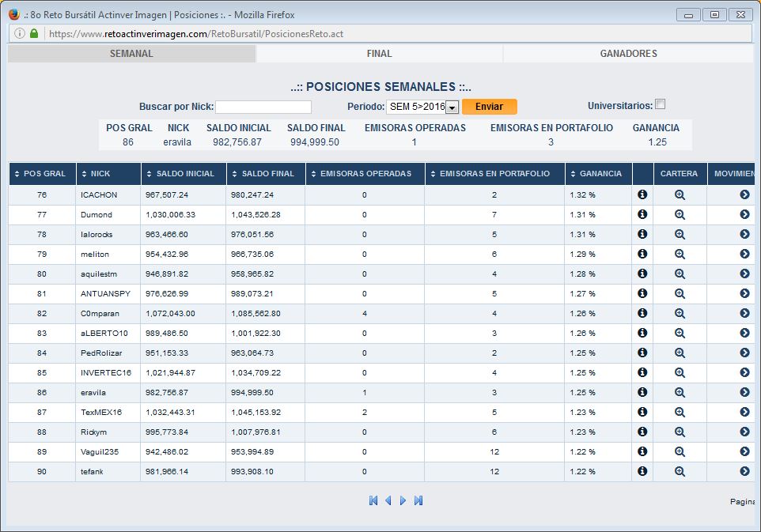Sort by the SALDO FINAL column header
Image resolution: width=761 pixels, height=532 pixels.
[265, 174]
